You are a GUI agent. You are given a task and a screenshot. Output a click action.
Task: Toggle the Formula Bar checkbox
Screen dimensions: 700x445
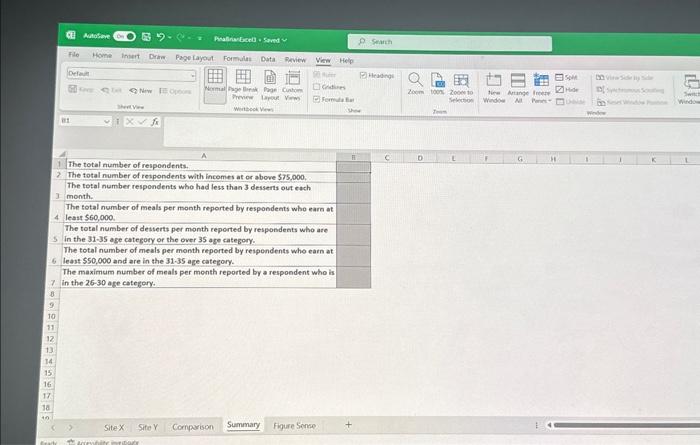[x=317, y=99]
